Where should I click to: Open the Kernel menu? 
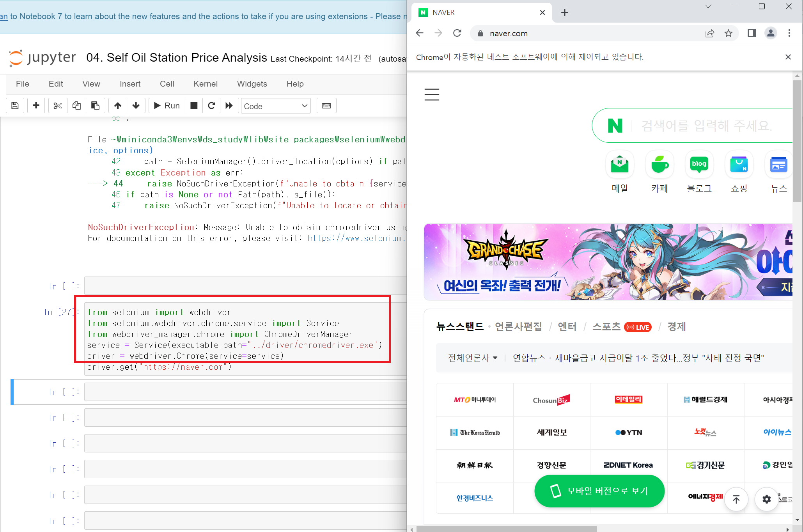click(205, 84)
